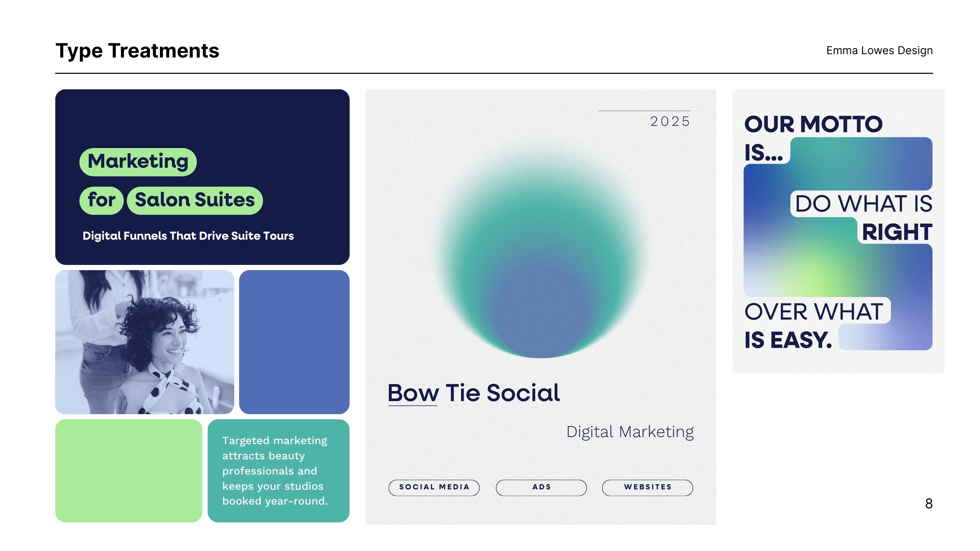Select the DO WHAT IS text
This screenshot has width=980, height=551.
click(863, 203)
